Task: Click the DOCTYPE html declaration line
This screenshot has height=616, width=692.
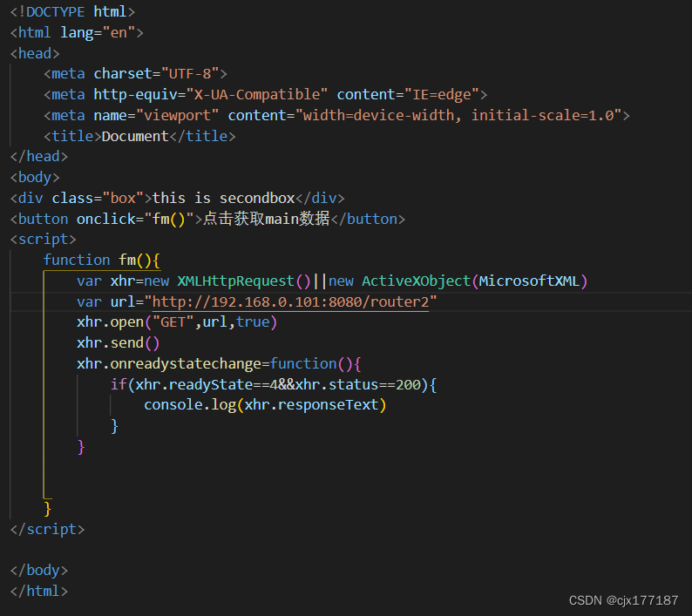Action: (72, 12)
